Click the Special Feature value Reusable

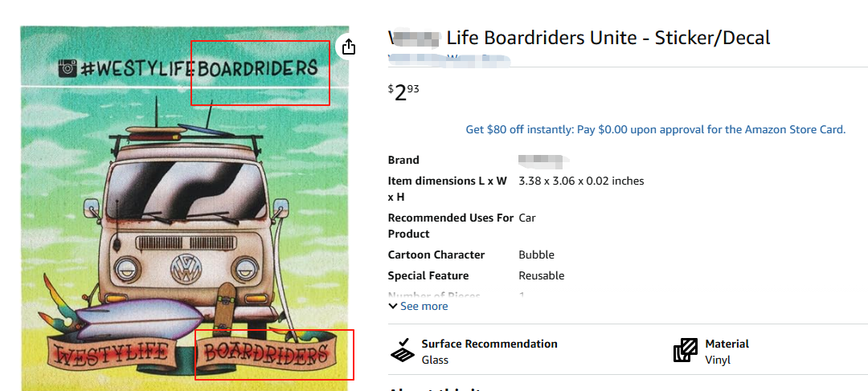(541, 275)
